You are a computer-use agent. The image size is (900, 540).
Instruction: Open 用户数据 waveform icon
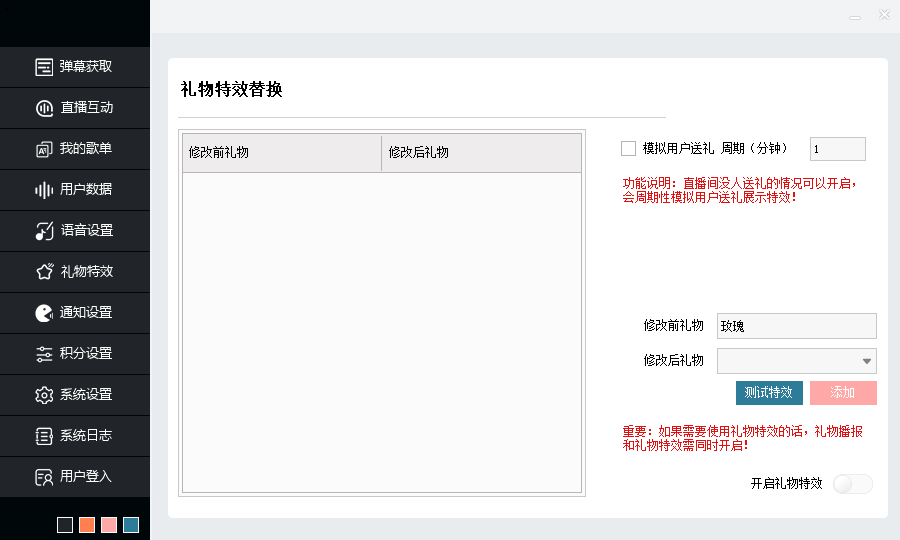[44, 190]
